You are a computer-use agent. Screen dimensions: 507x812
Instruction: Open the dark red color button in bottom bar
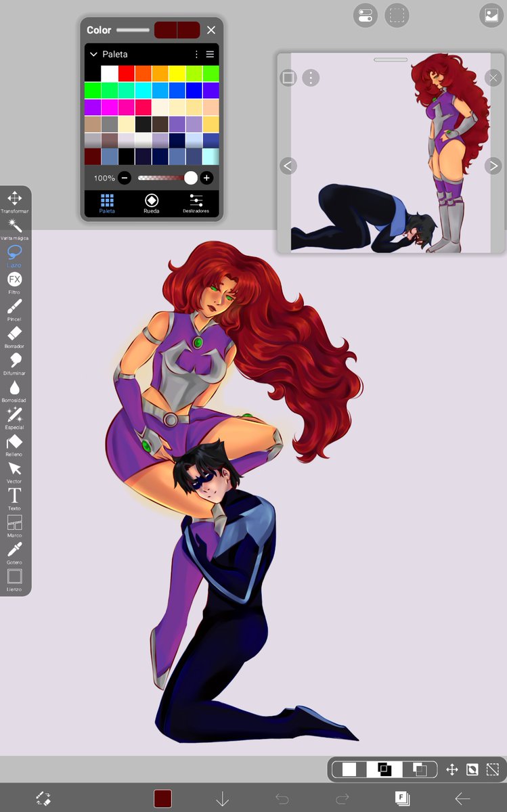[162, 798]
